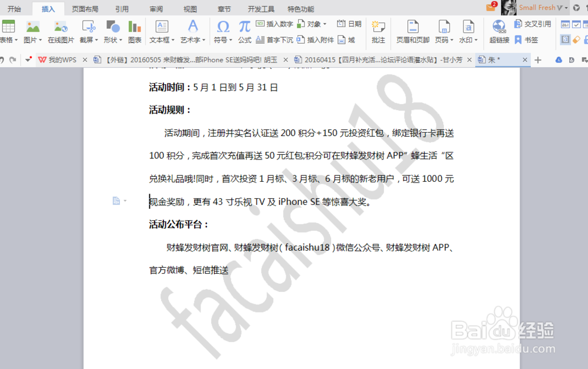The width and height of the screenshot is (588, 369).
Task: Open the 我的WPS document tab
Action: [x=58, y=59]
